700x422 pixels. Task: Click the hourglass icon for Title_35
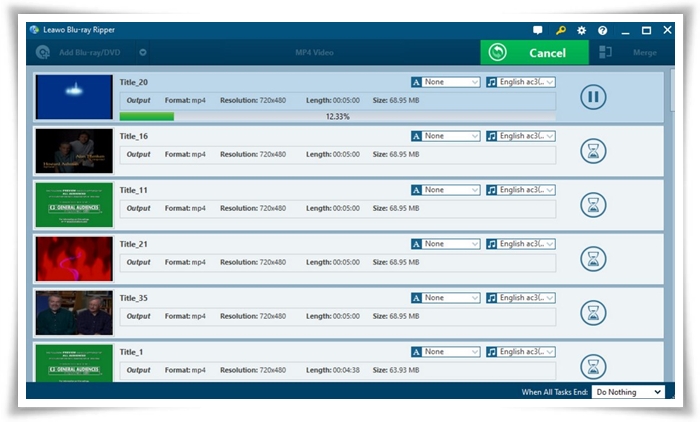point(593,313)
